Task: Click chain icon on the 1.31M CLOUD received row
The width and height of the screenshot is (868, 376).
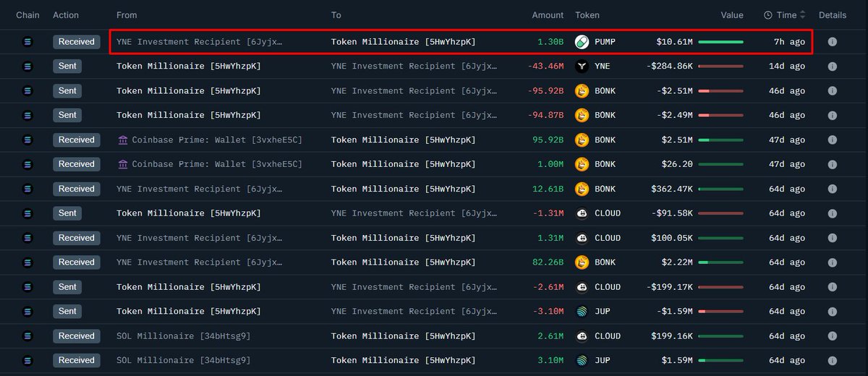Action: [x=28, y=238]
